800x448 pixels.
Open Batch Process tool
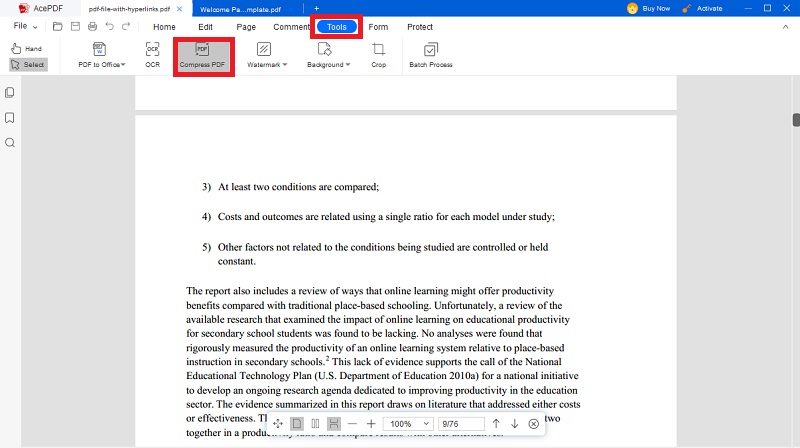(431, 55)
